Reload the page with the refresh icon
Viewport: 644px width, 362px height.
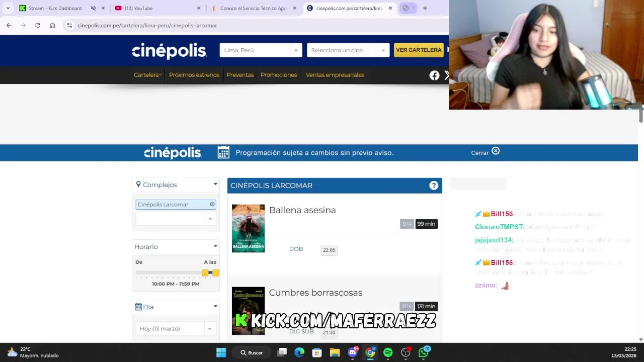tap(38, 25)
